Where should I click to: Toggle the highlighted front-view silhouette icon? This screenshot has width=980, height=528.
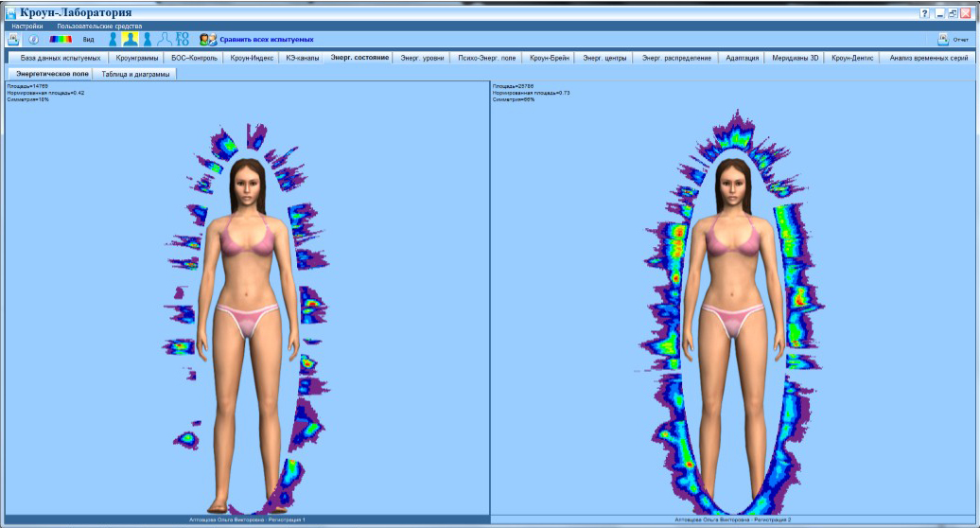point(130,40)
